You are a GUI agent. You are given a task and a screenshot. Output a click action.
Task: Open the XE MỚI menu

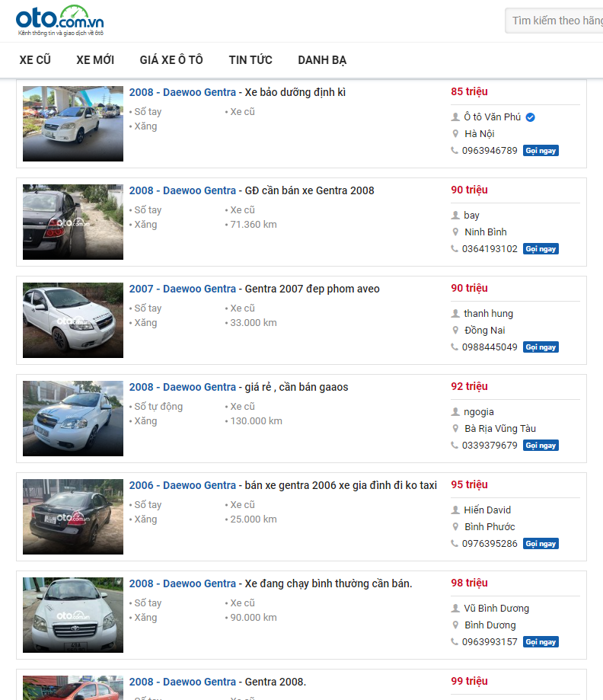[x=95, y=60]
